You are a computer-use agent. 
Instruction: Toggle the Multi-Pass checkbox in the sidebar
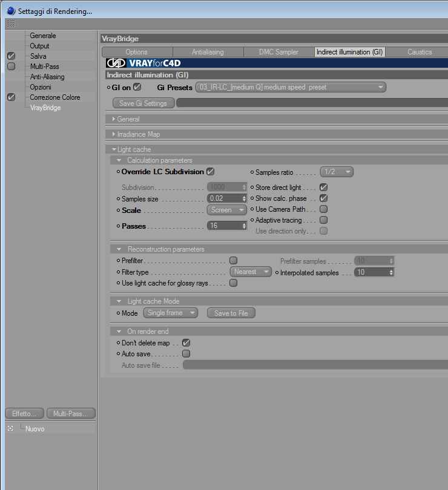[12, 67]
